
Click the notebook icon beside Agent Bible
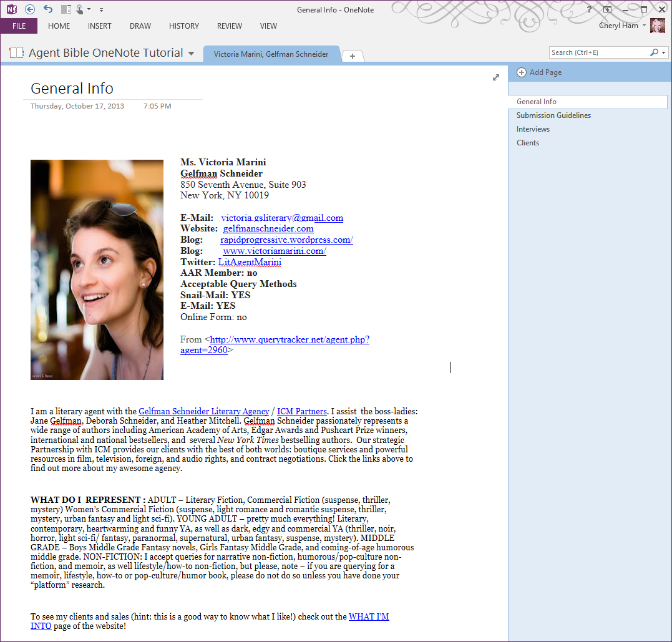tap(16, 52)
